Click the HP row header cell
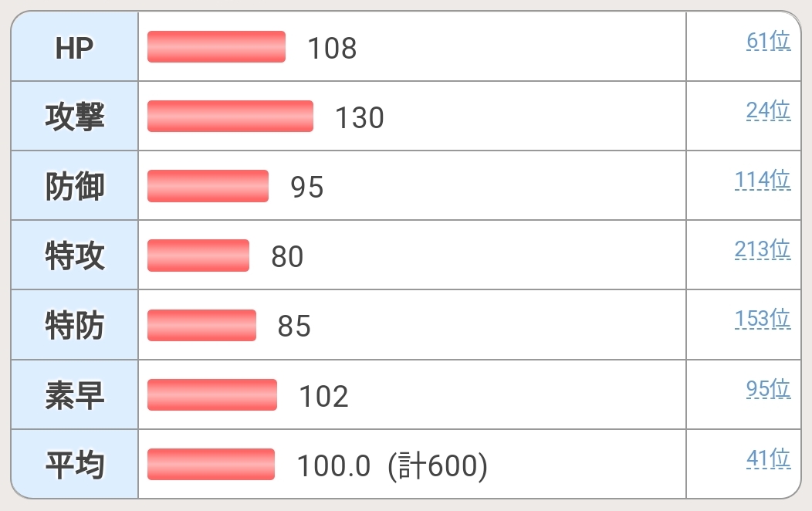The height and width of the screenshot is (511, 812). click(75, 48)
